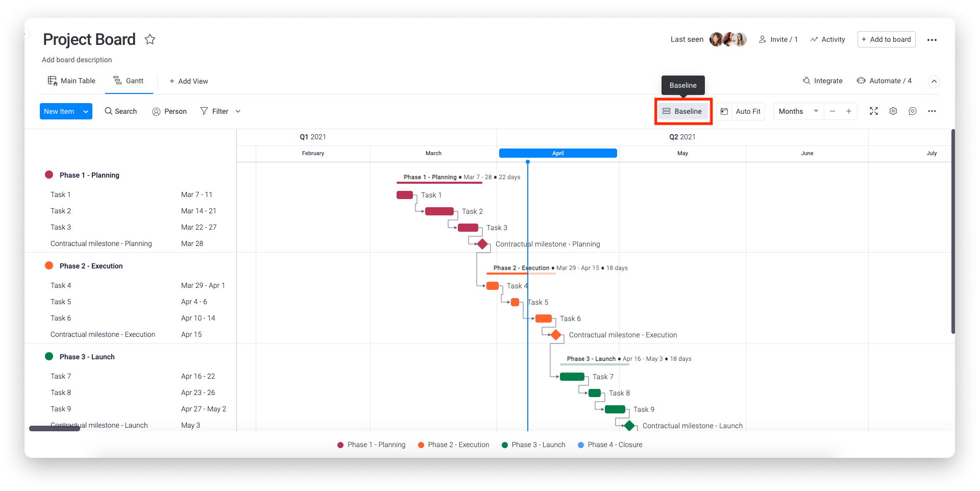Expand the Filter dropdown chevron

coord(238,111)
